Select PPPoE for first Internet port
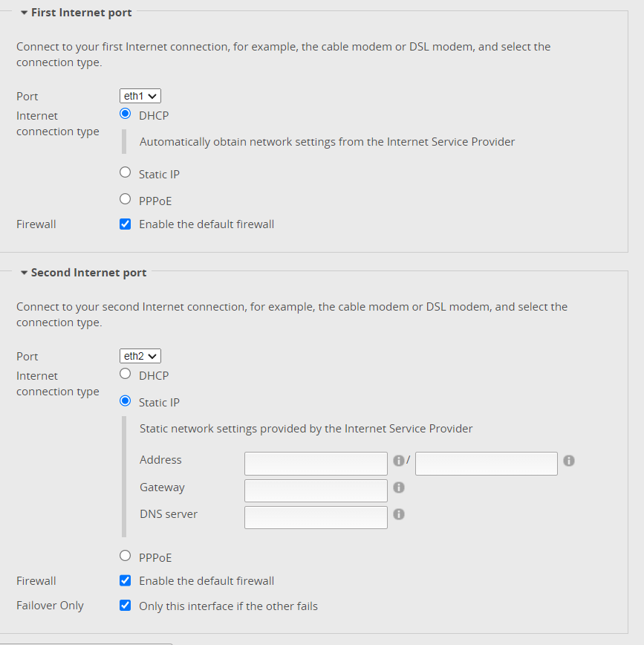The width and height of the screenshot is (644, 645). coord(125,199)
